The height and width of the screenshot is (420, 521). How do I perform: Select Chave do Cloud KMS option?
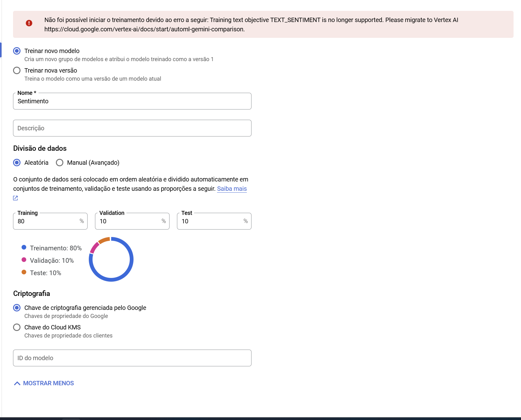17,327
